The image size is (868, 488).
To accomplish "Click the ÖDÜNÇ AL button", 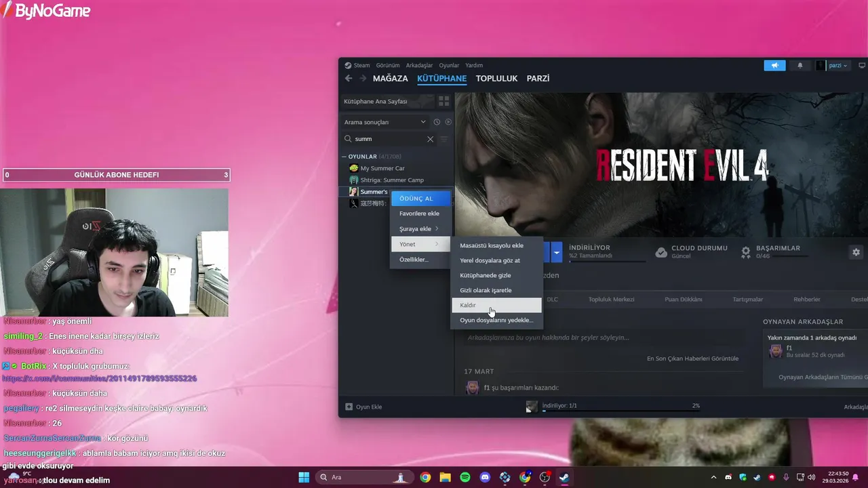I will pos(421,199).
